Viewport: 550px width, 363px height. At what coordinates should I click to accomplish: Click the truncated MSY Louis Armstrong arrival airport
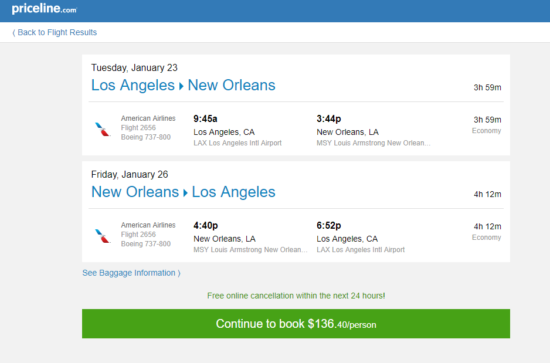[x=373, y=143]
